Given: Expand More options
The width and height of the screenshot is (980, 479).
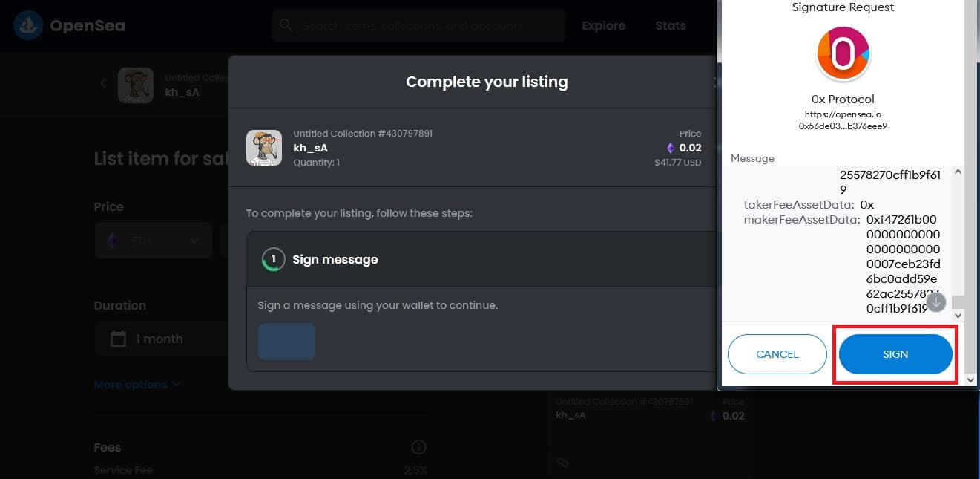Looking at the screenshot, I should [x=137, y=385].
